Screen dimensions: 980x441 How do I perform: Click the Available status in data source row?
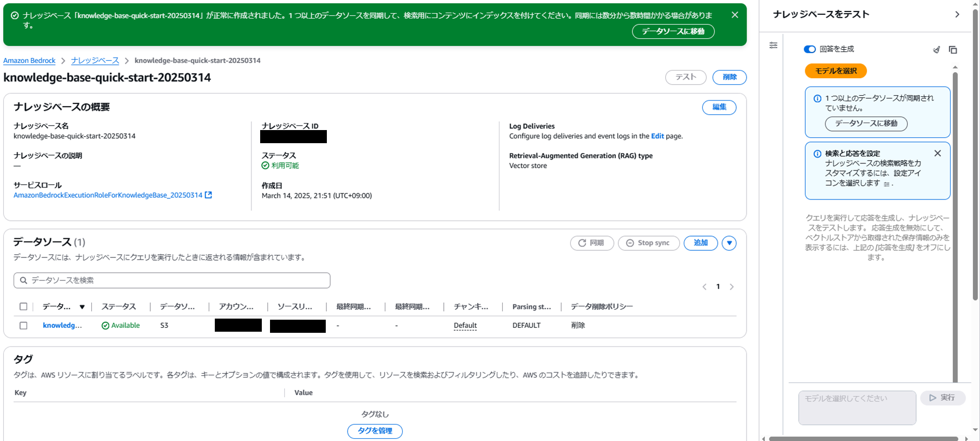tap(121, 325)
